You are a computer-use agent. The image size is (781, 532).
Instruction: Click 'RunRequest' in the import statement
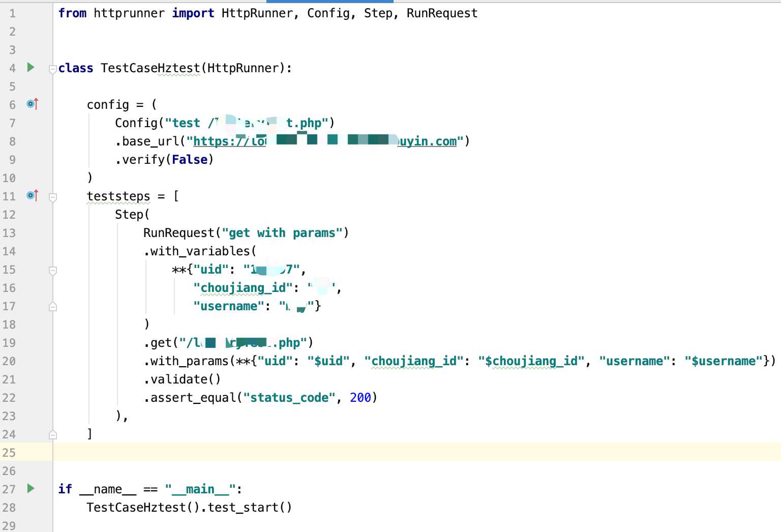tap(442, 13)
